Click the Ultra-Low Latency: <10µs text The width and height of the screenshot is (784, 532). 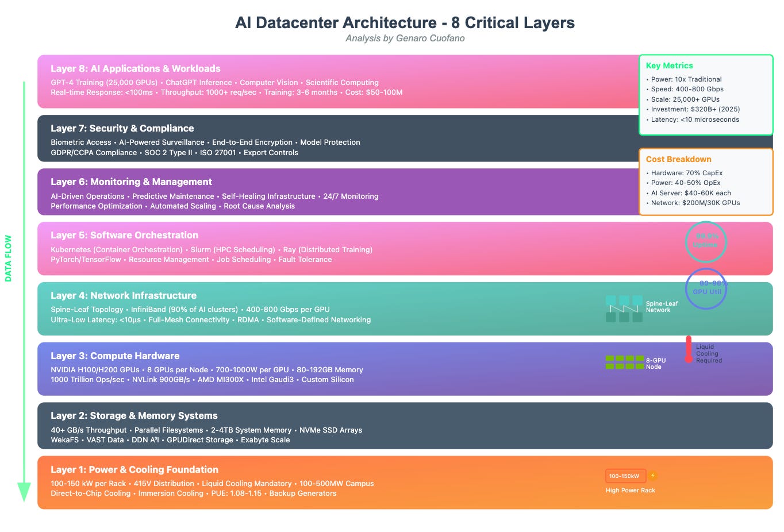coord(95,319)
